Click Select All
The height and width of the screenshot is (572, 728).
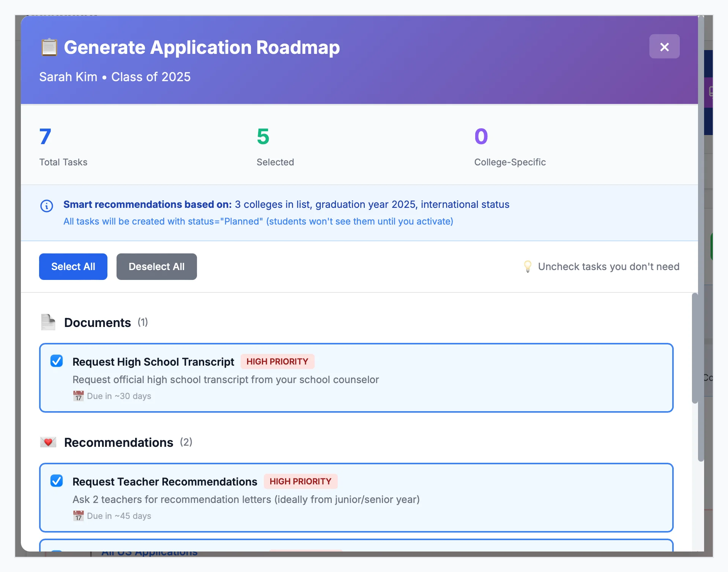point(73,266)
